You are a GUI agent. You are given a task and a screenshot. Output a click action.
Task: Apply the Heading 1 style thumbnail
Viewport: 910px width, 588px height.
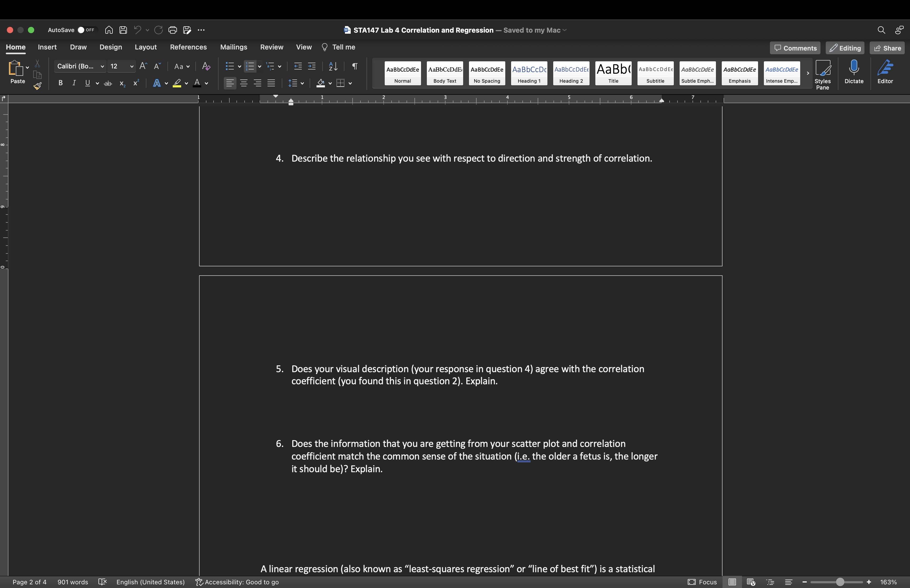pyautogui.click(x=529, y=73)
